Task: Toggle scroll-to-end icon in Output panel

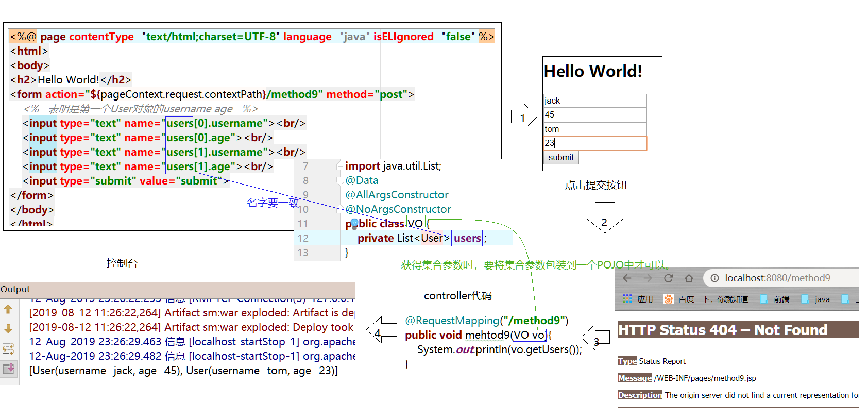Action: coord(9,369)
